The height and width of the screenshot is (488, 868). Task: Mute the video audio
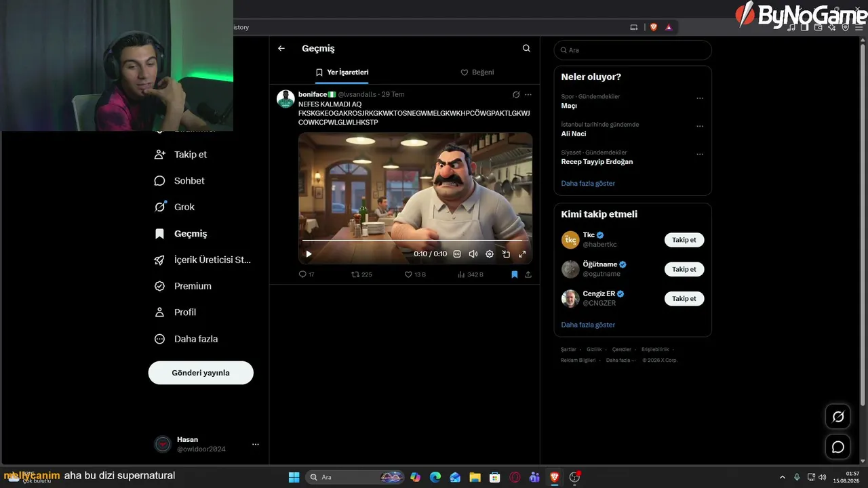click(x=473, y=254)
